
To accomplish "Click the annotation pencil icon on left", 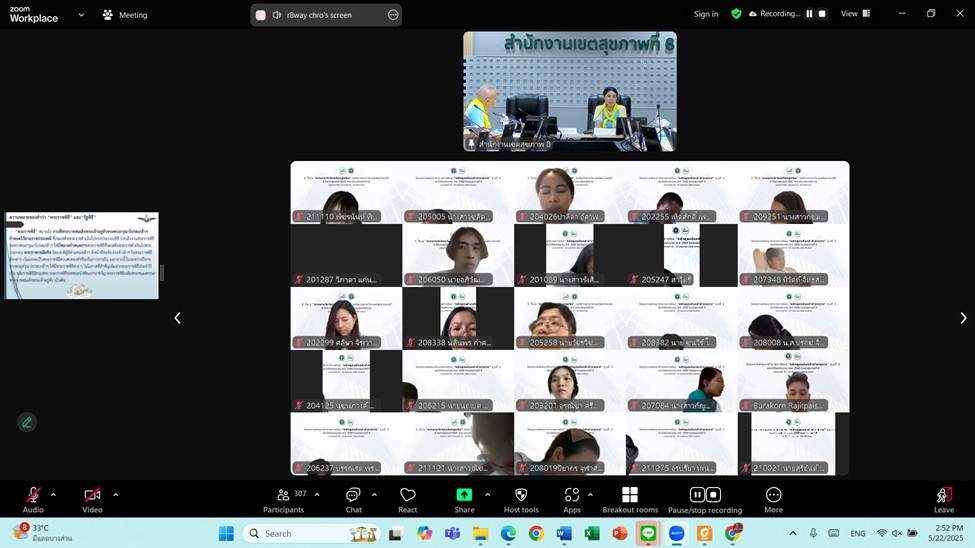I will coord(27,422).
